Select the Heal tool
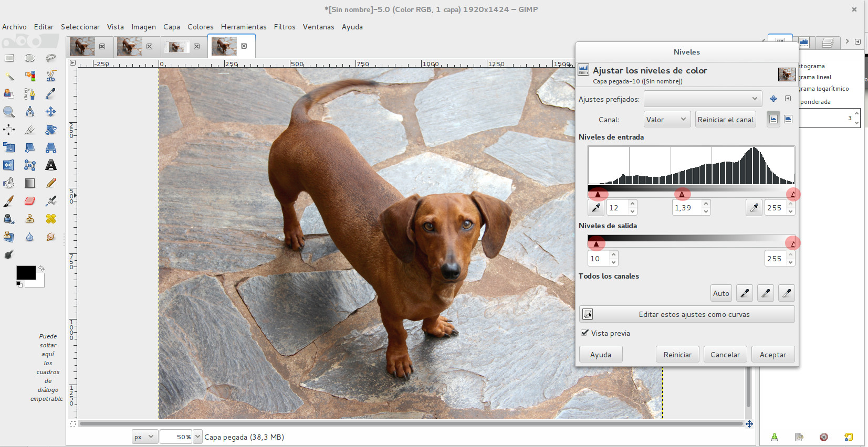 (x=51, y=219)
